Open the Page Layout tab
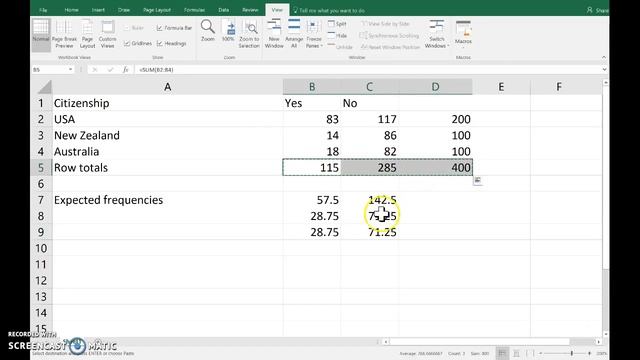640x360 pixels. pyautogui.click(x=157, y=10)
